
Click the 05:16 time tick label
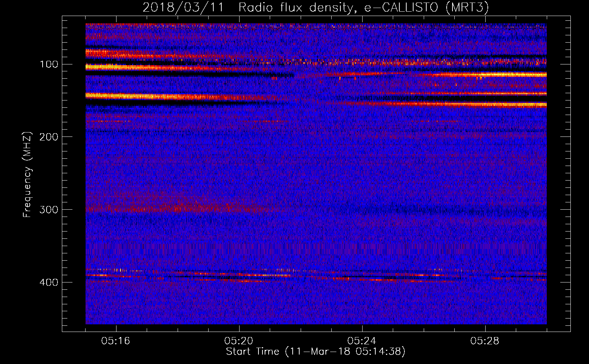pyautogui.click(x=116, y=341)
